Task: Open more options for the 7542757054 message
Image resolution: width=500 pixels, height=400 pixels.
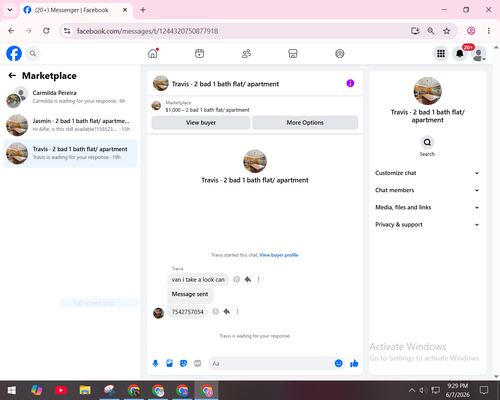Action: 238,311
